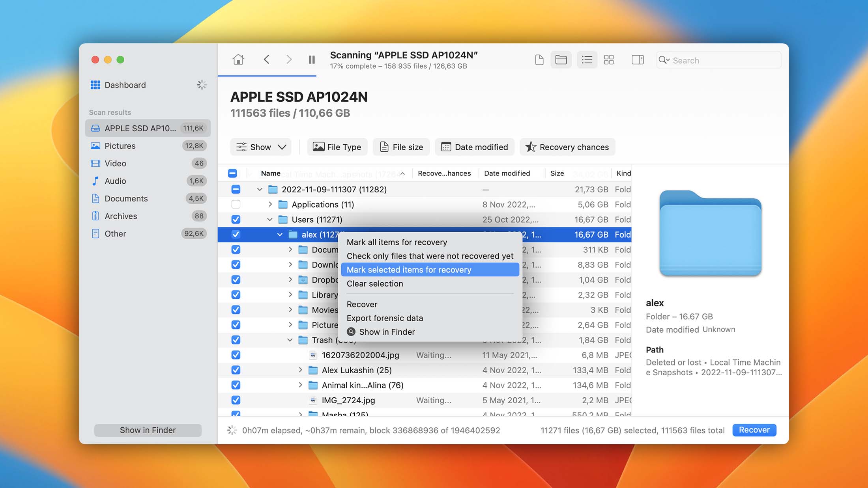Viewport: 868px width, 488px height.
Task: Uncheck the Users (11271) checkbox
Action: point(236,220)
